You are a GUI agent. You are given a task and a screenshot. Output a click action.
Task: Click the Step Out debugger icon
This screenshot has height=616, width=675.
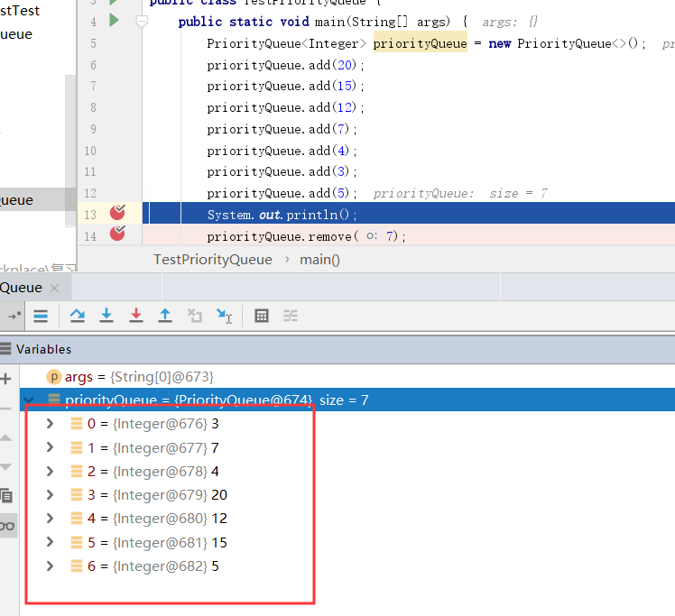(x=165, y=317)
